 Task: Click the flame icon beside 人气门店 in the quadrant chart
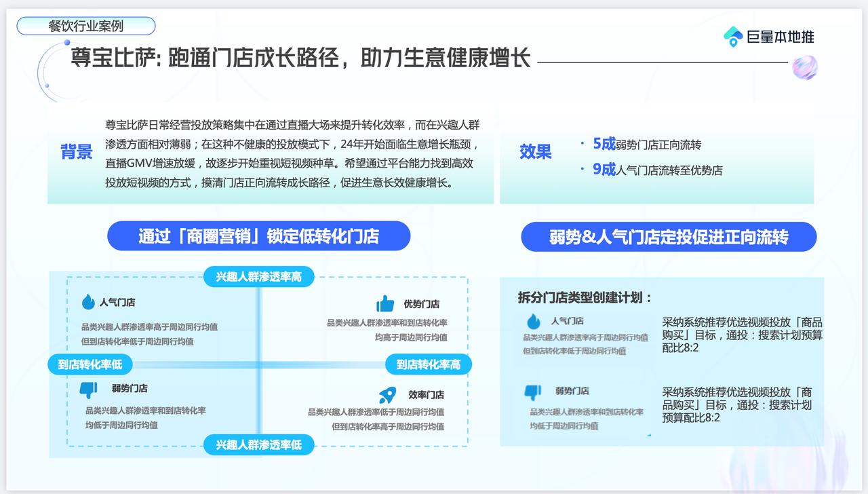[88, 302]
